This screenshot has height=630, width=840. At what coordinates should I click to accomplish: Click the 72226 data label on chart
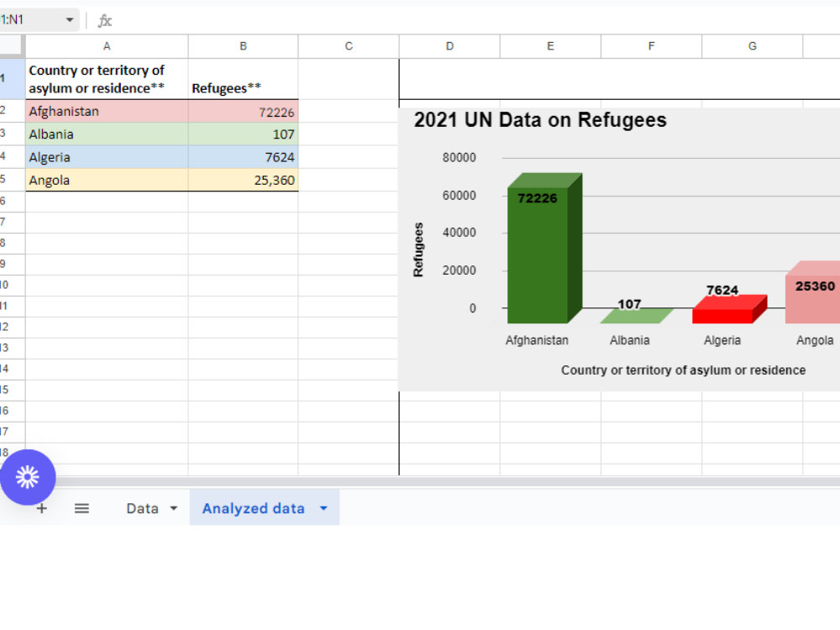[x=538, y=198]
